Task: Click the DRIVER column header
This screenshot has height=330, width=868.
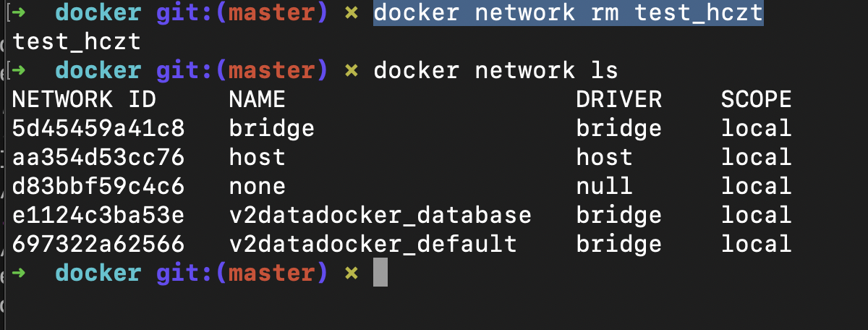Action: click(x=619, y=99)
